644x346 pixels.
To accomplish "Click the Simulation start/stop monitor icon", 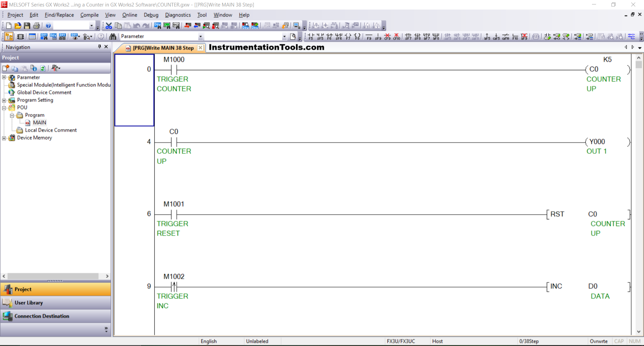I will click(297, 26).
